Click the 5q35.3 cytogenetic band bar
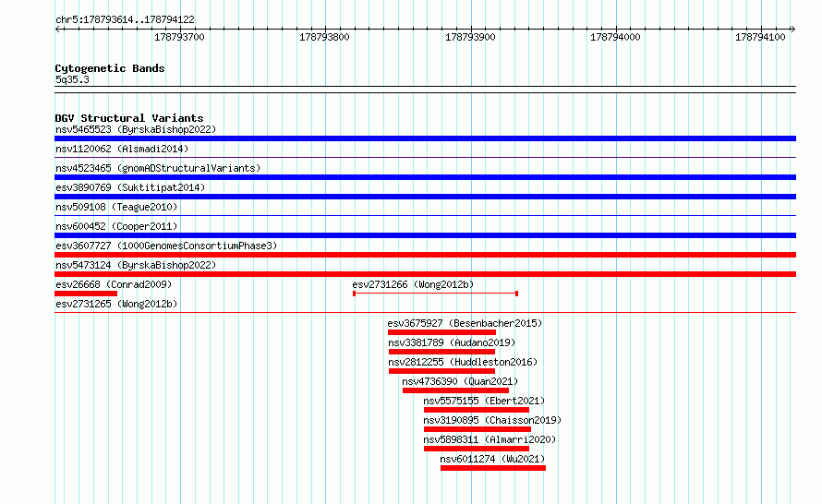 [x=425, y=90]
